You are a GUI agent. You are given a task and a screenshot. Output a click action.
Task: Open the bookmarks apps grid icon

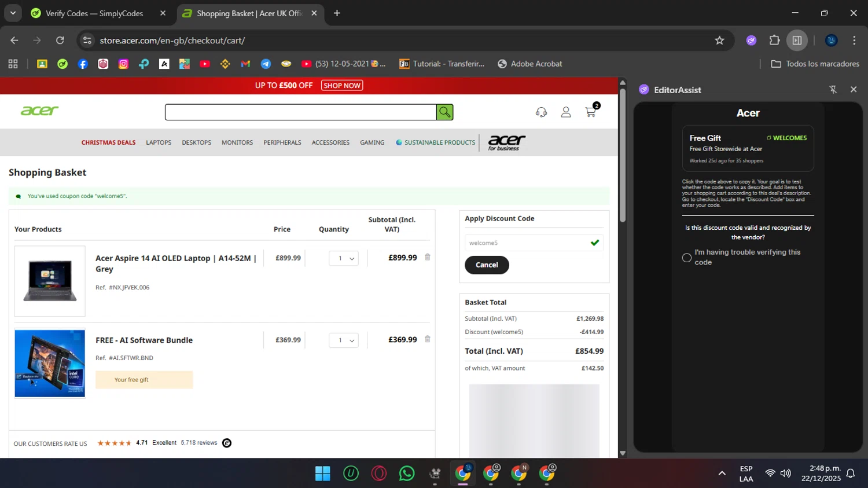pyautogui.click(x=13, y=64)
